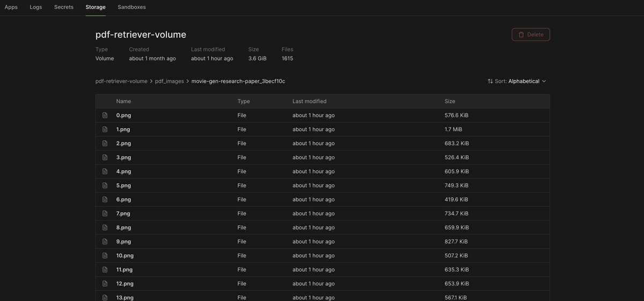Delete the pdf-retriever-volume
Screen dimensions: 644x301
pyautogui.click(x=530, y=34)
